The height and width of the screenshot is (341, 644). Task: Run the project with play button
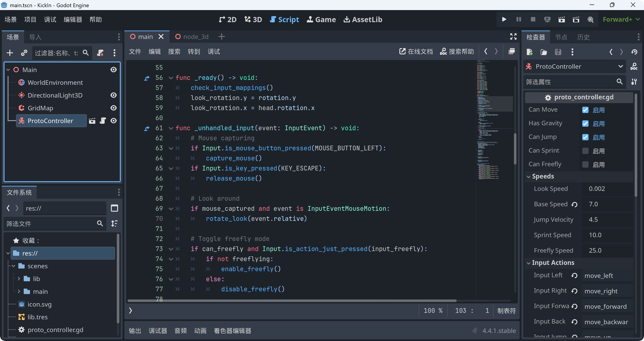coord(504,19)
